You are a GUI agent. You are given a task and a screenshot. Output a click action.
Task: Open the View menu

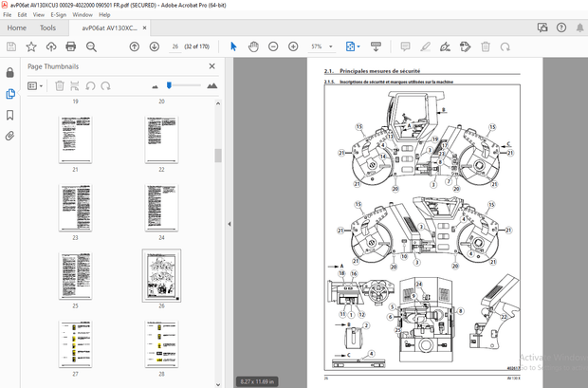tap(39, 14)
